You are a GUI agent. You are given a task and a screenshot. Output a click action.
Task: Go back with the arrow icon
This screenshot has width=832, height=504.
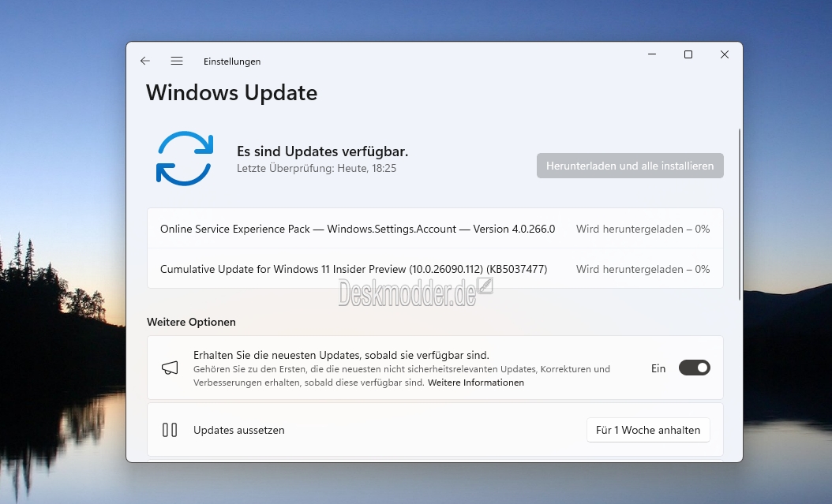pos(145,61)
